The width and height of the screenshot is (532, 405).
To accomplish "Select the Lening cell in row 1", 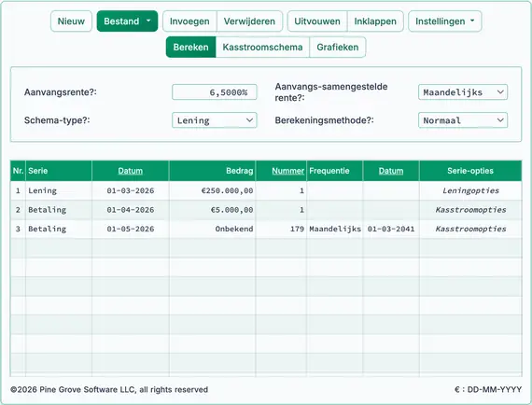I will (59, 190).
